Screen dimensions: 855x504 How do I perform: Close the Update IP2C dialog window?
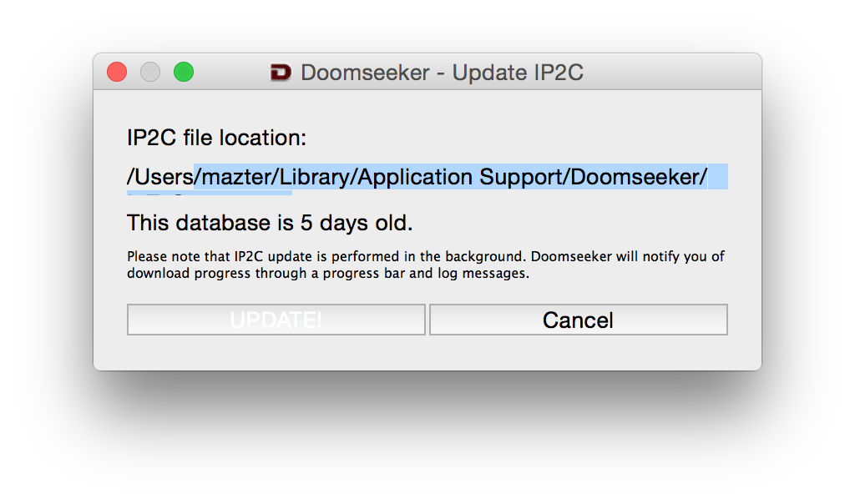coord(117,73)
